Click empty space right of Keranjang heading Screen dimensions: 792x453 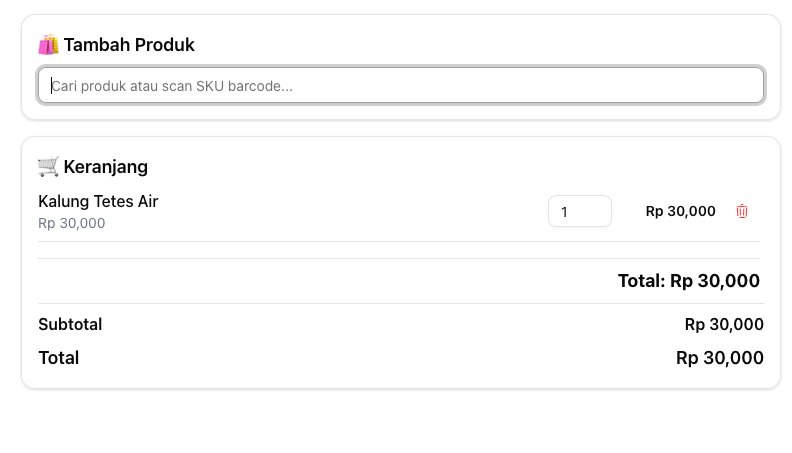450,166
